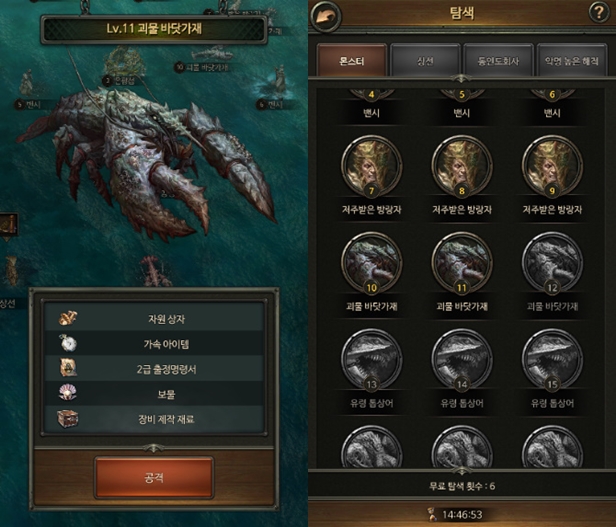Viewport: 616px width, 527px height.
Task: Open the 악명 높은 해적 tab
Action: pyautogui.click(x=572, y=60)
